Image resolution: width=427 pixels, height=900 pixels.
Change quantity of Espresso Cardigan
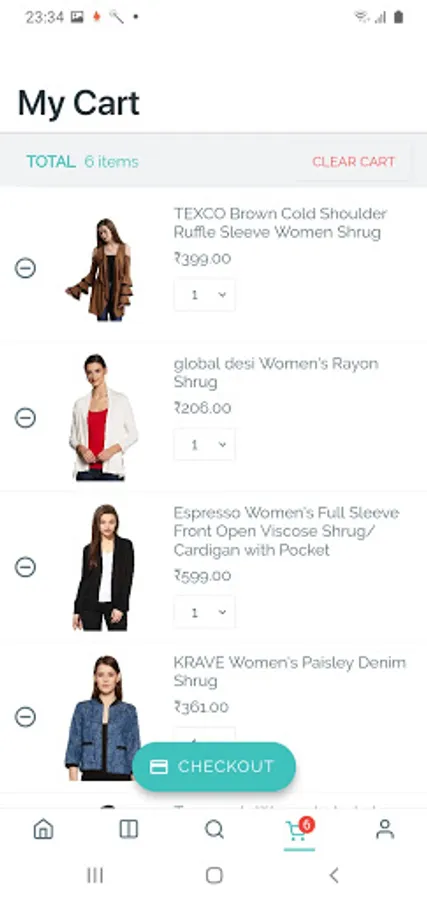204,612
